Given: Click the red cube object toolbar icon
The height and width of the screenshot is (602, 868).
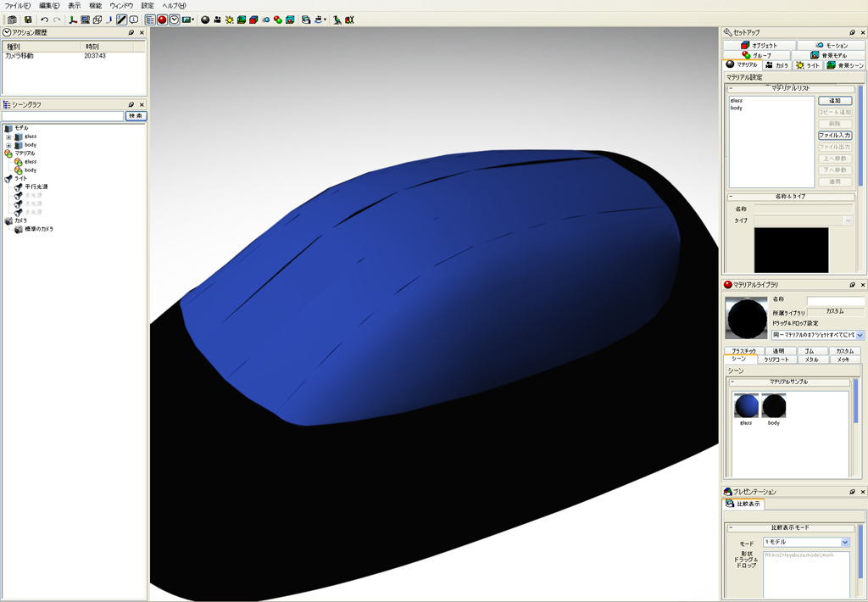Looking at the screenshot, I should (253, 20).
